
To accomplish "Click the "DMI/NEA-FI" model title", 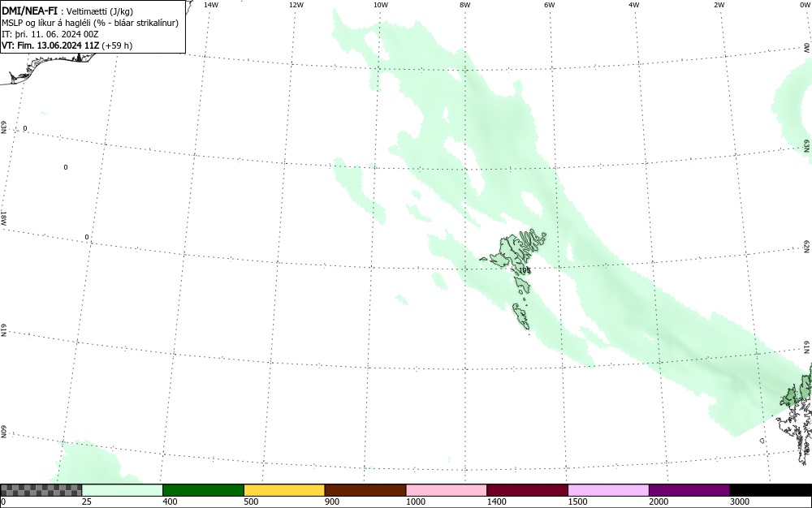I will pyautogui.click(x=29, y=11).
